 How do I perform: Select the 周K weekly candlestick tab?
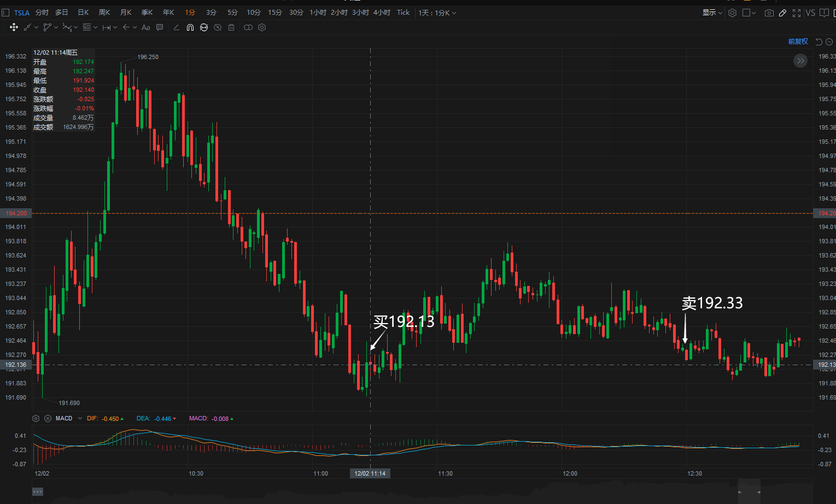104,13
